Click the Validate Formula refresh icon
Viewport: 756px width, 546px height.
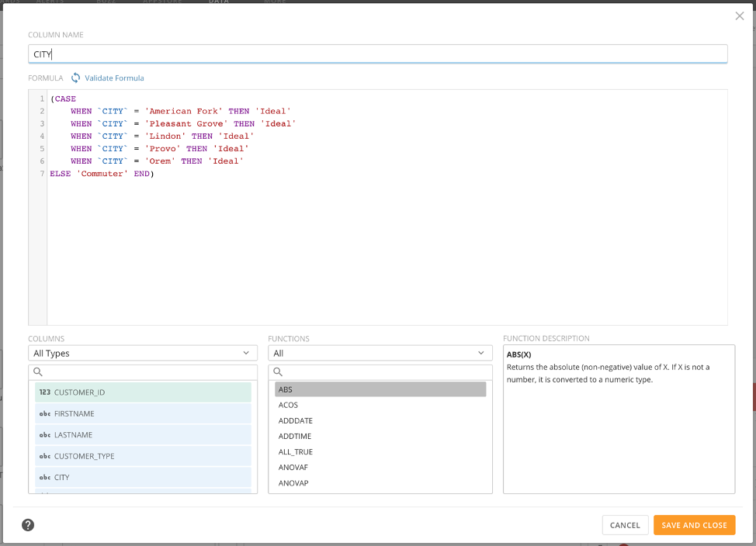point(76,78)
